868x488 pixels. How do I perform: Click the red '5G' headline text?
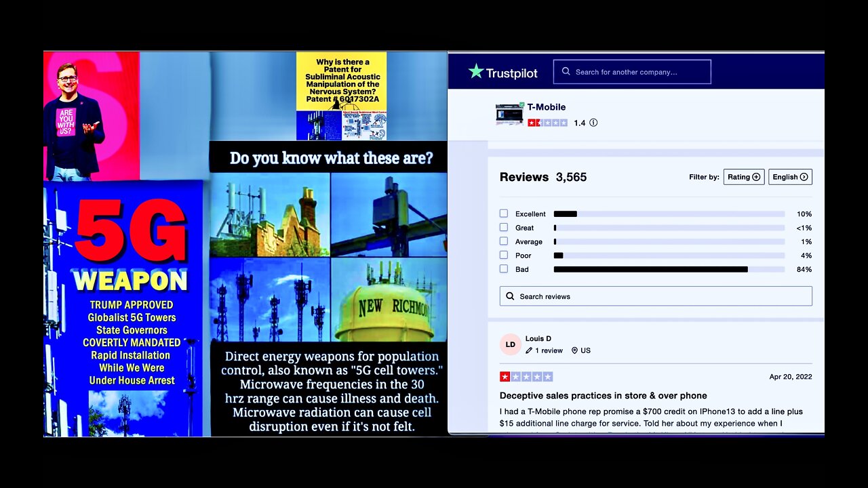(x=130, y=232)
